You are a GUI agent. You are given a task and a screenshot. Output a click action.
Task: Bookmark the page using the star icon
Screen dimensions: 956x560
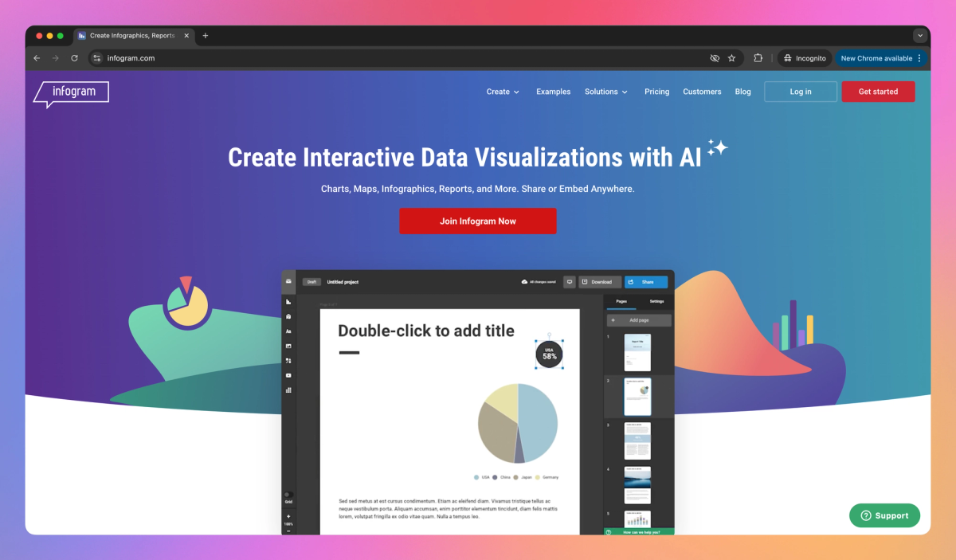(x=732, y=57)
